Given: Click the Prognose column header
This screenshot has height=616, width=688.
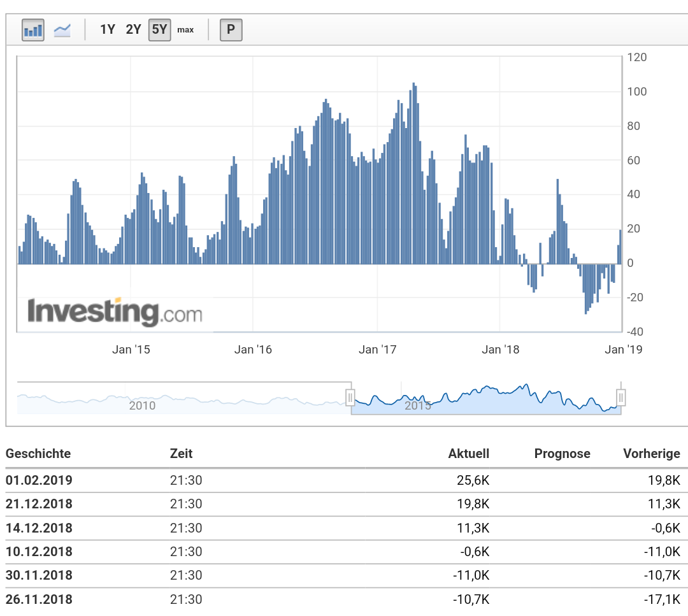Looking at the screenshot, I should pos(563,454).
